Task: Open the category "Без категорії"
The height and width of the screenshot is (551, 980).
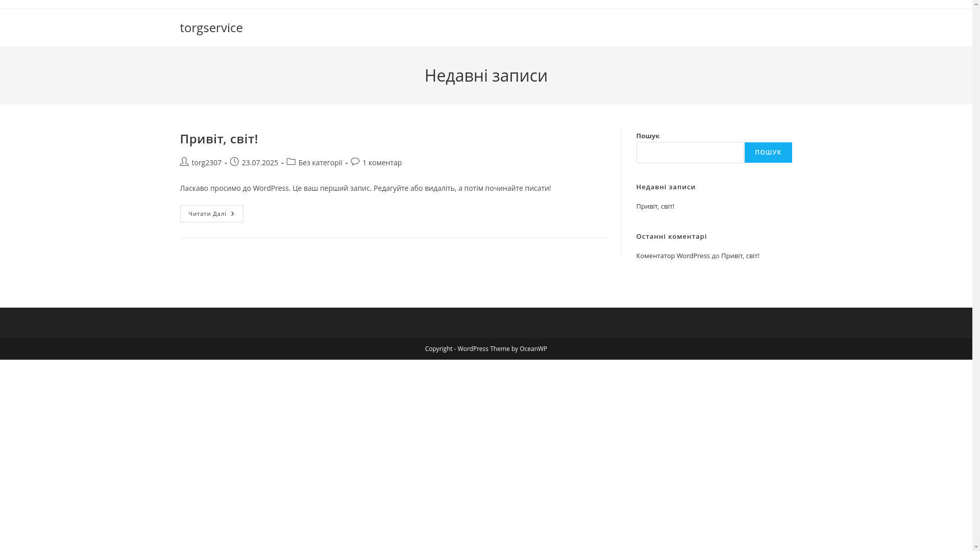Action: [320, 163]
